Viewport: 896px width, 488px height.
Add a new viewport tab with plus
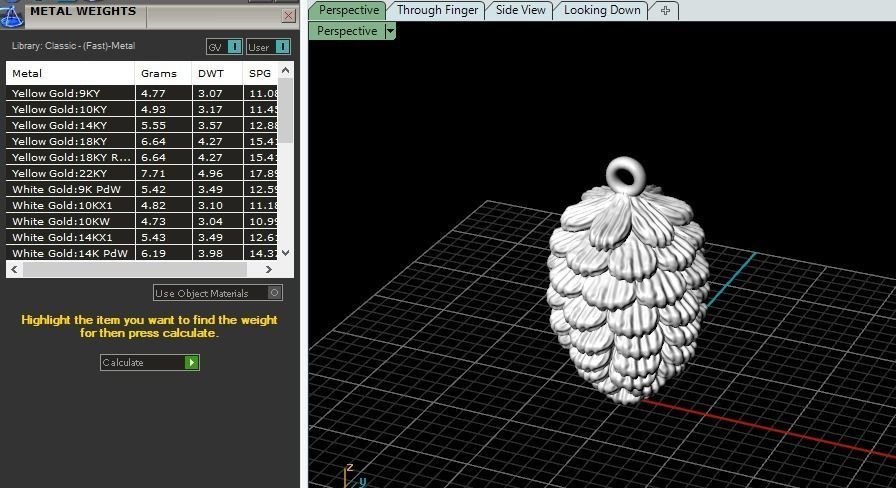click(665, 10)
